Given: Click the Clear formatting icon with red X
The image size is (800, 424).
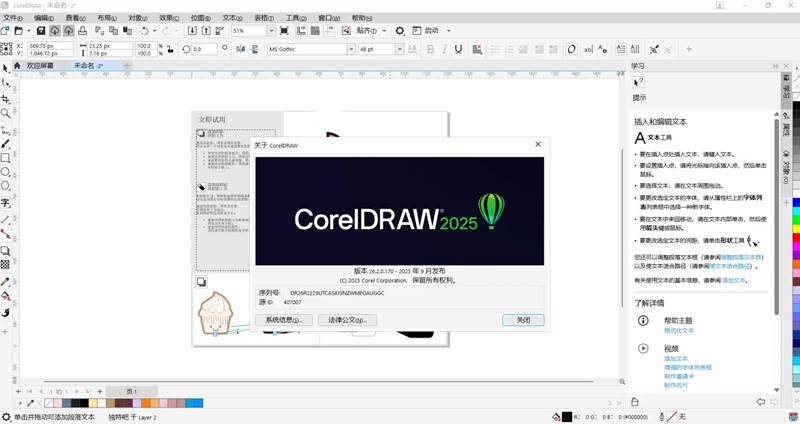Looking at the screenshot, I should 477,49.
